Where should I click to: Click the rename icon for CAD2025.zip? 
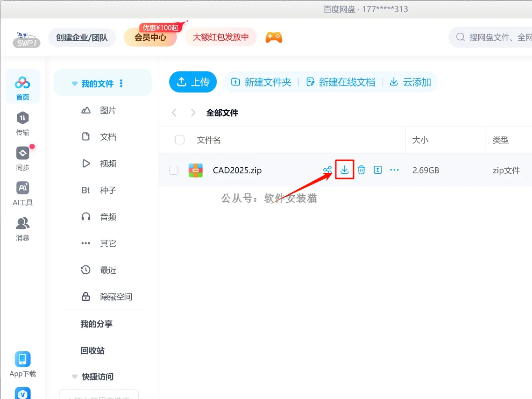tap(377, 170)
